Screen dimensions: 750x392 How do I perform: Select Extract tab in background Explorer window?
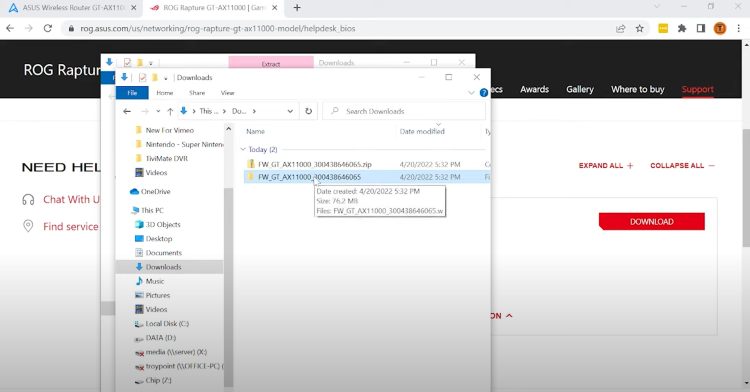pos(271,64)
